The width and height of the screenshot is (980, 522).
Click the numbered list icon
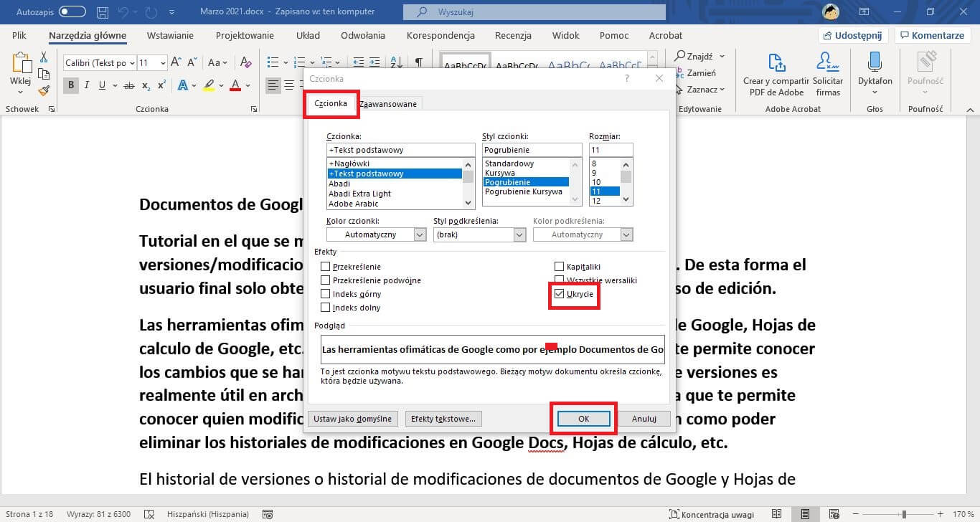point(300,63)
